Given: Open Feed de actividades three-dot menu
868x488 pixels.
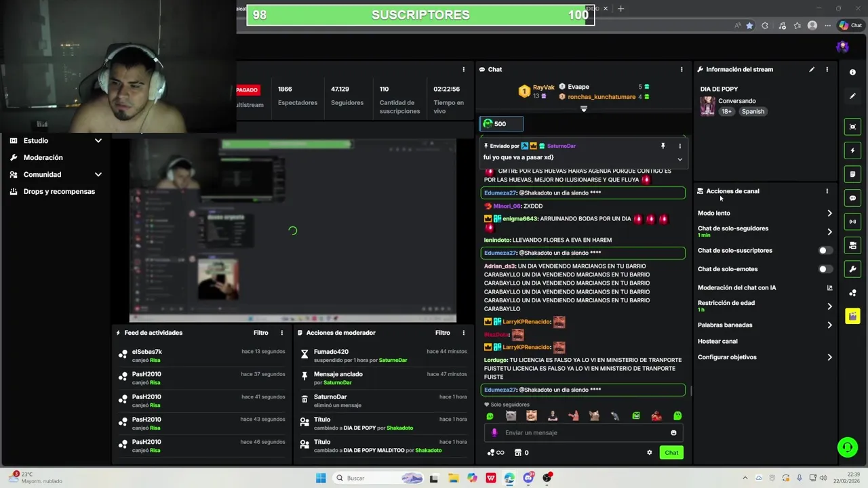Looking at the screenshot, I should point(282,333).
